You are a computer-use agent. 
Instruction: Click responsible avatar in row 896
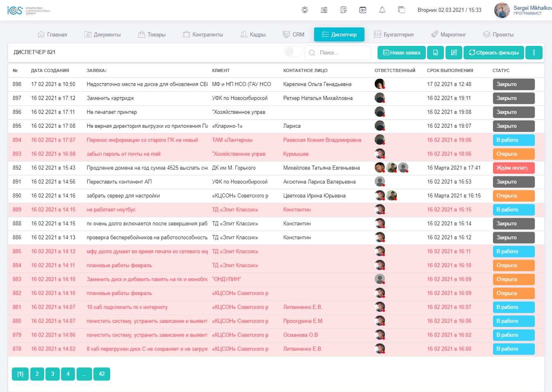tap(380, 112)
